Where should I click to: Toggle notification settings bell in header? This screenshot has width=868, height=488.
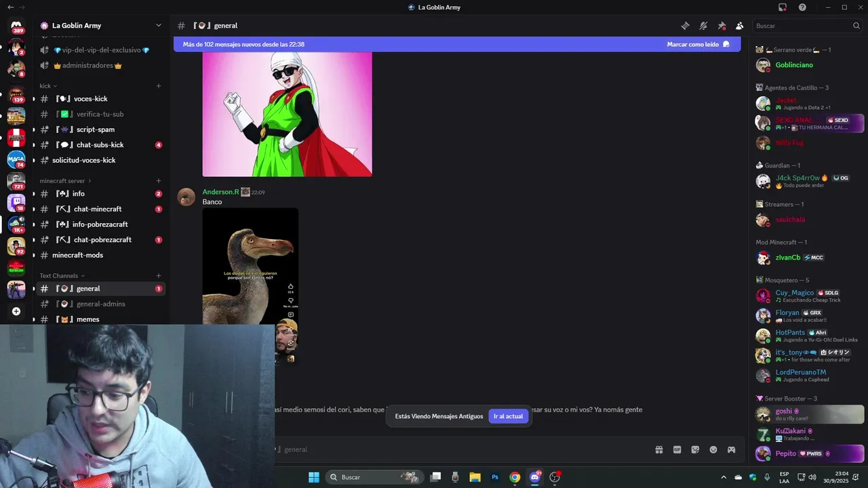click(703, 26)
